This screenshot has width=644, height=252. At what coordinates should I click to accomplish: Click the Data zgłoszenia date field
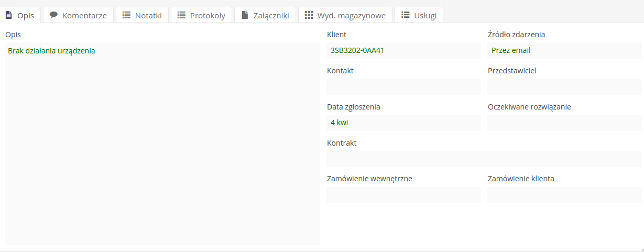click(403, 123)
